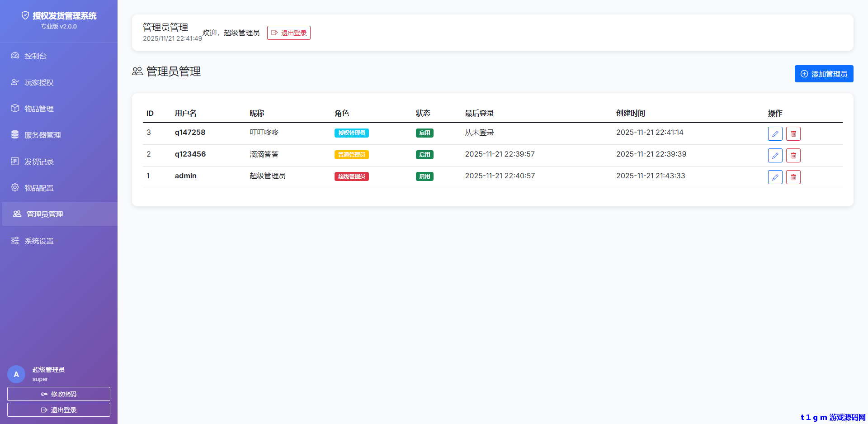Click the 授权管理员 role badge
Viewport: 868px width, 424px height.
351,133
